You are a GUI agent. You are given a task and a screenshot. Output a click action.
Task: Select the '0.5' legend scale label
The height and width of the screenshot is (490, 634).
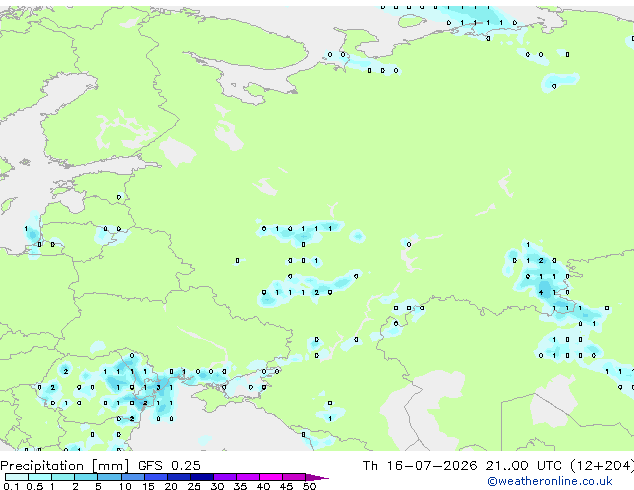pyautogui.click(x=34, y=486)
